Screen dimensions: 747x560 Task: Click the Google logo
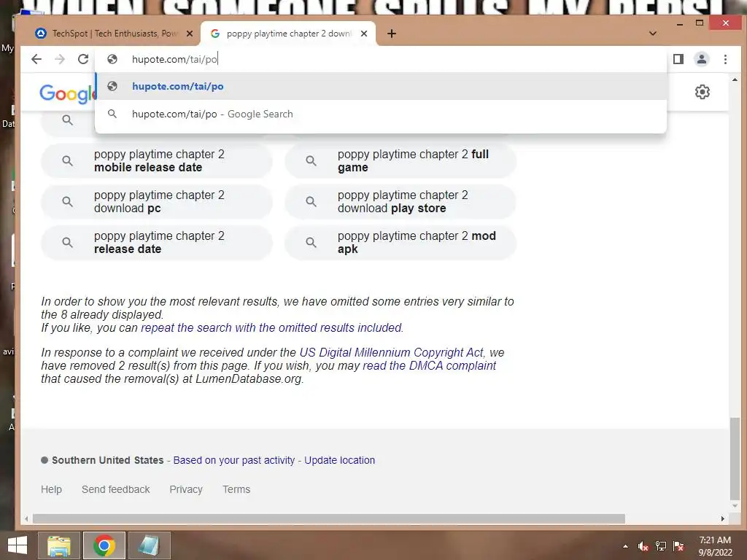pyautogui.click(x=67, y=93)
